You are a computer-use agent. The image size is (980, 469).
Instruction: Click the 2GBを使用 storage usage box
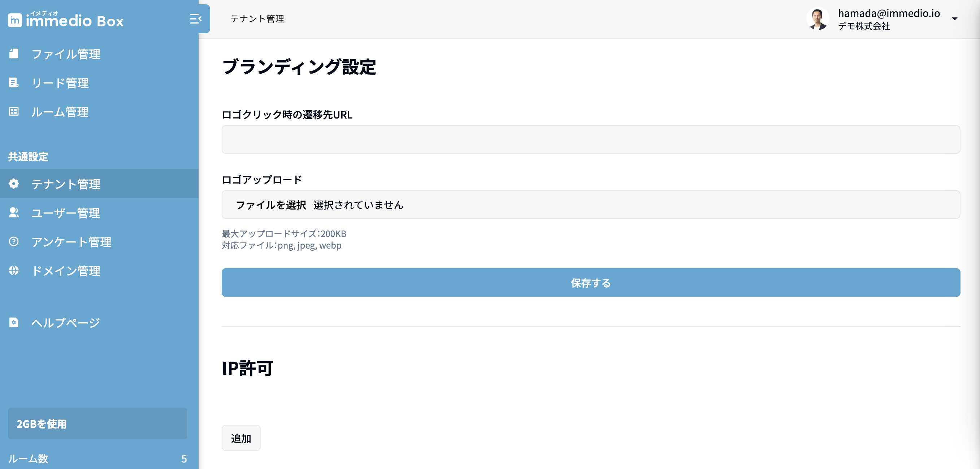point(97,423)
